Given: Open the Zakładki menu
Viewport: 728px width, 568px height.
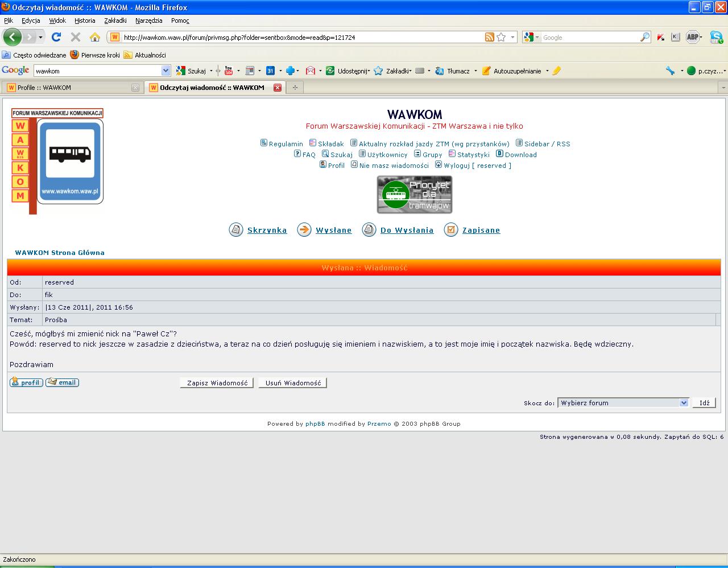Looking at the screenshot, I should click(115, 20).
